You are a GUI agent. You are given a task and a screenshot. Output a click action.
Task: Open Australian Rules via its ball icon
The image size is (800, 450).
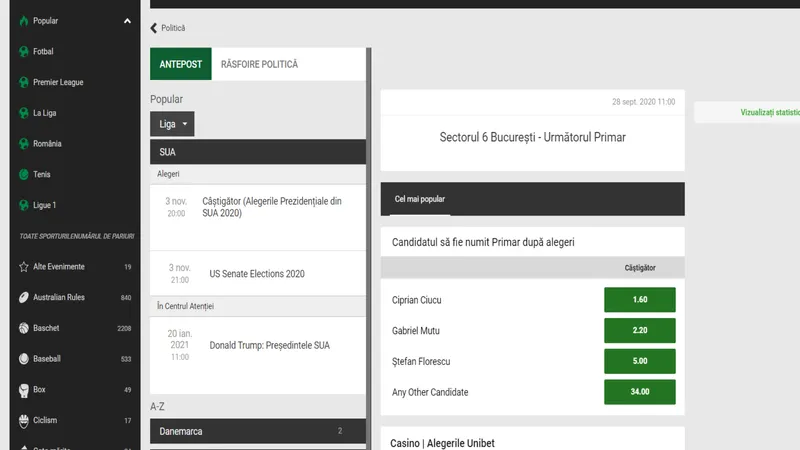[x=23, y=298]
